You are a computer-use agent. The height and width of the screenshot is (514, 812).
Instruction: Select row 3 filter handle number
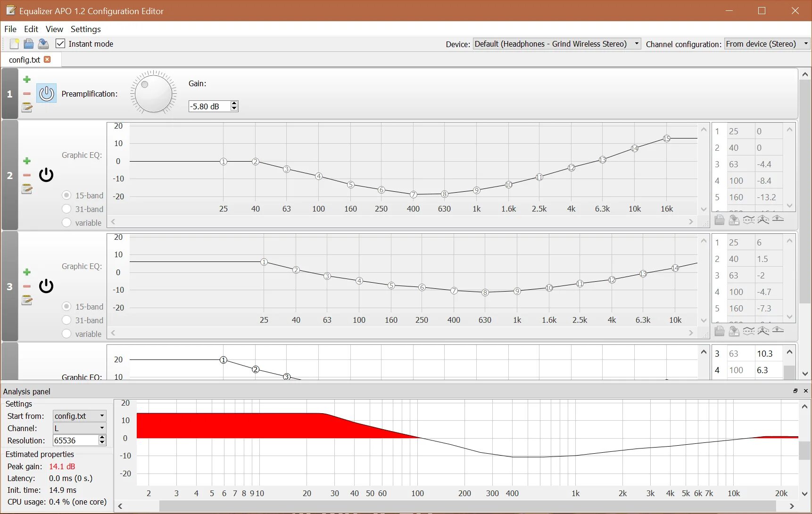click(x=9, y=286)
